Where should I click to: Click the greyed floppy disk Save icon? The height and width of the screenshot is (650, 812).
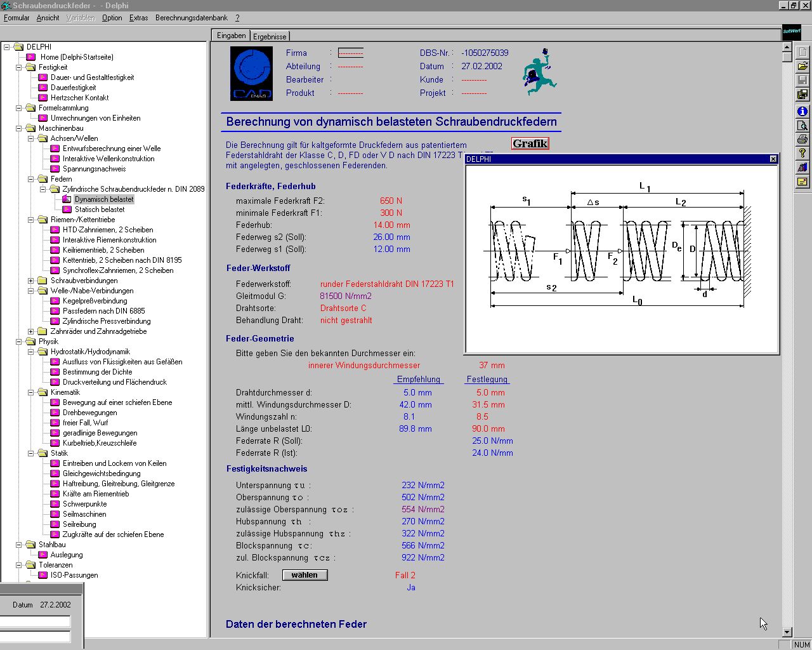click(x=802, y=81)
